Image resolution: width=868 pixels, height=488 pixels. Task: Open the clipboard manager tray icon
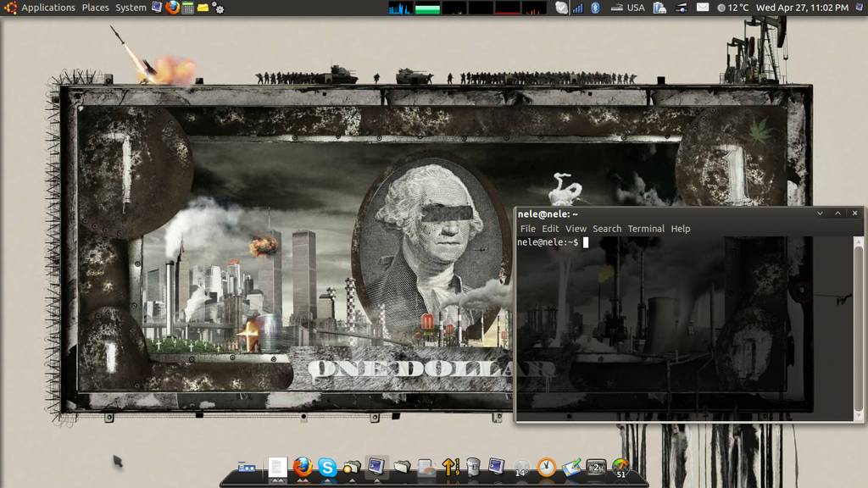pyautogui.click(x=659, y=8)
